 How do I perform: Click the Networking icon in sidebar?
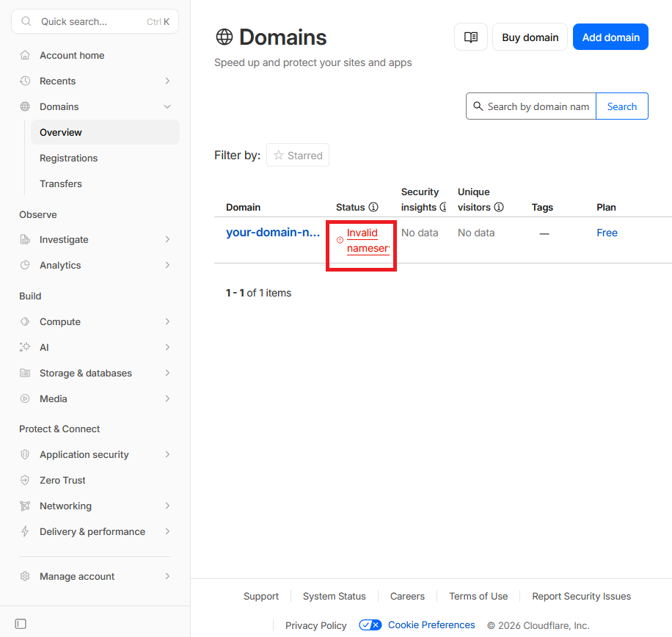pos(25,506)
